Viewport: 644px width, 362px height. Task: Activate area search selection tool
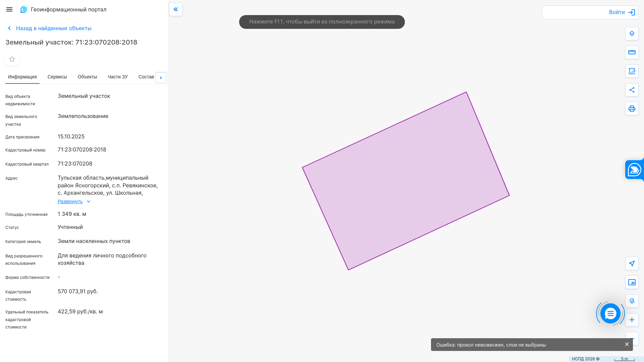[632, 71]
